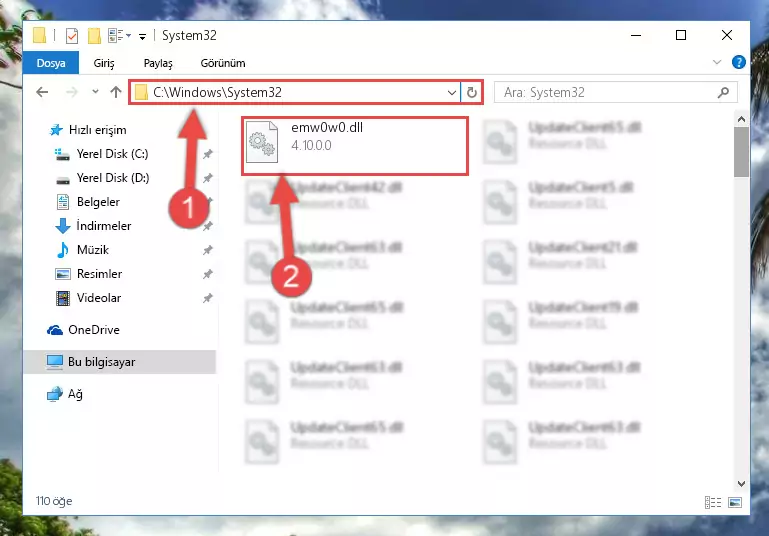
Task: Click pin icon next to Yerel Disk (C:)
Action: [207, 154]
